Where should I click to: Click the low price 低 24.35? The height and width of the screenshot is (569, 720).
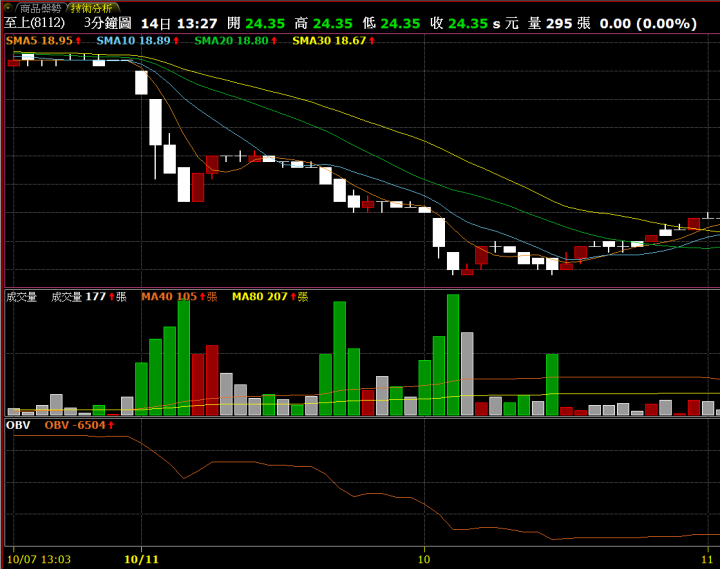click(x=391, y=23)
